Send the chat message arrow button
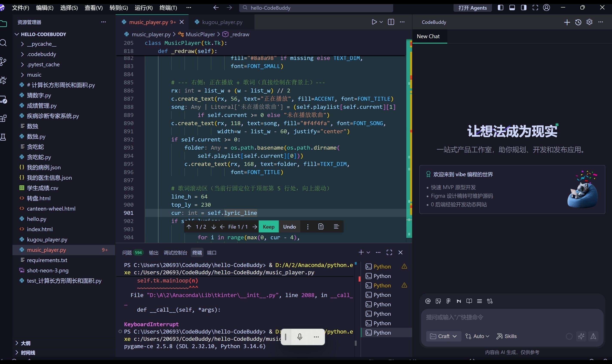612x364 pixels. point(593,336)
